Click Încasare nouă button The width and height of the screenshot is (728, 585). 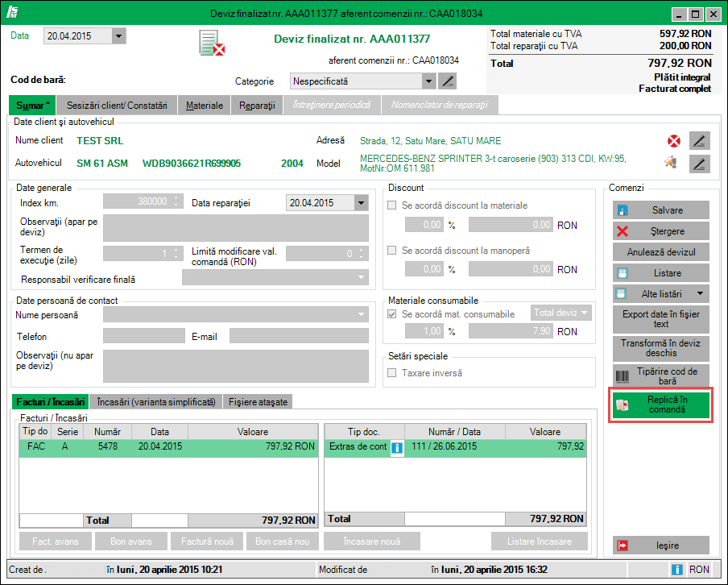click(372, 541)
